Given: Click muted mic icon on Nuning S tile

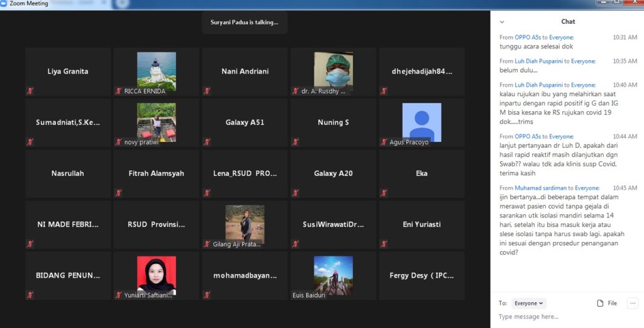Looking at the screenshot, I should point(296,142).
